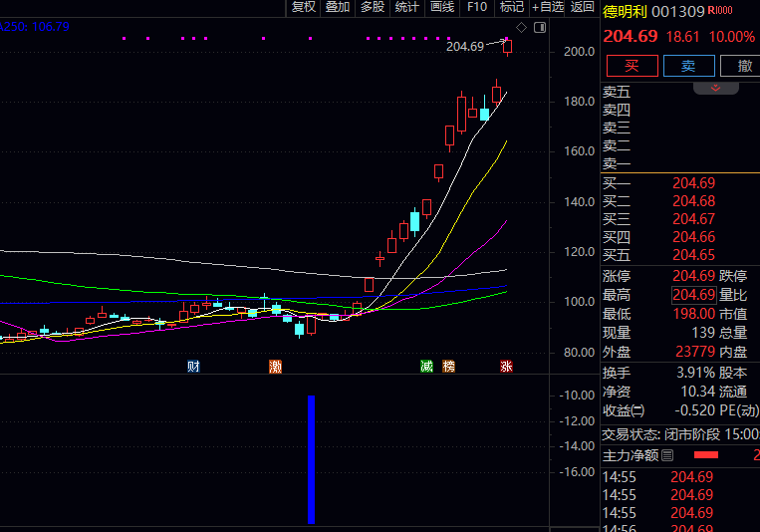This screenshot has width=760, height=532.
Task: Open the F10 company info tab
Action: [x=477, y=7]
